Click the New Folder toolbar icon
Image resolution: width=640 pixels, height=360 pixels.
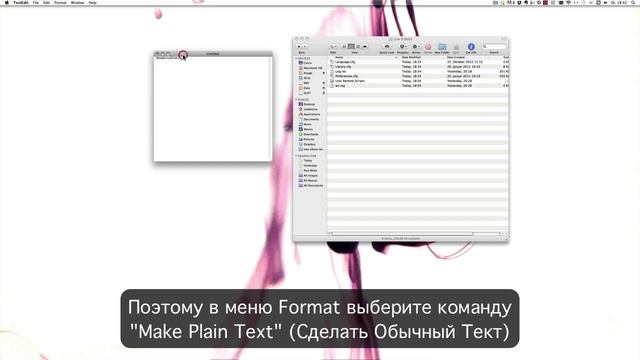[x=442, y=47]
